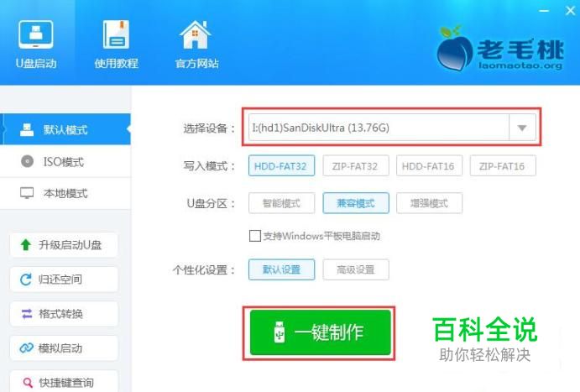Click the green 一键制作 button
The width and height of the screenshot is (580, 392).
click(321, 332)
